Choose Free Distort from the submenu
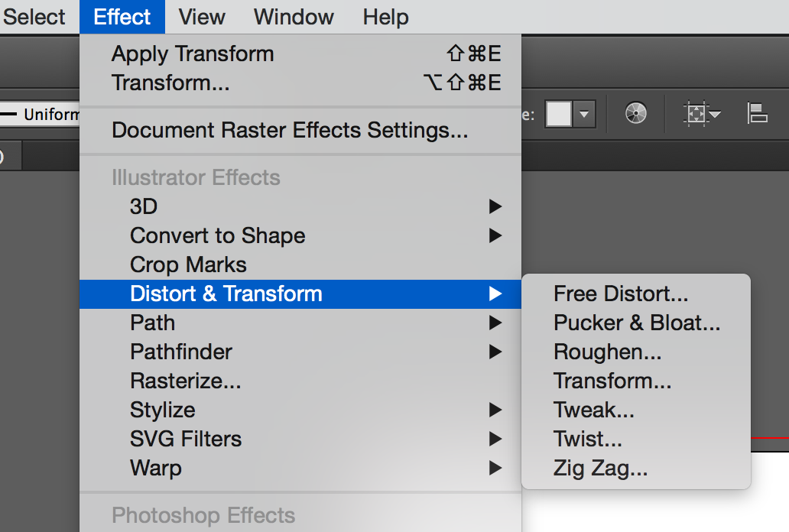Image resolution: width=789 pixels, height=532 pixels. pyautogui.click(x=621, y=294)
